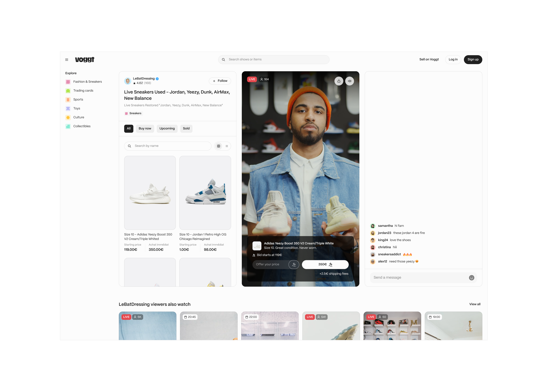Select the Upcoming filter tab
The width and height of the screenshot is (548, 392).
(167, 128)
